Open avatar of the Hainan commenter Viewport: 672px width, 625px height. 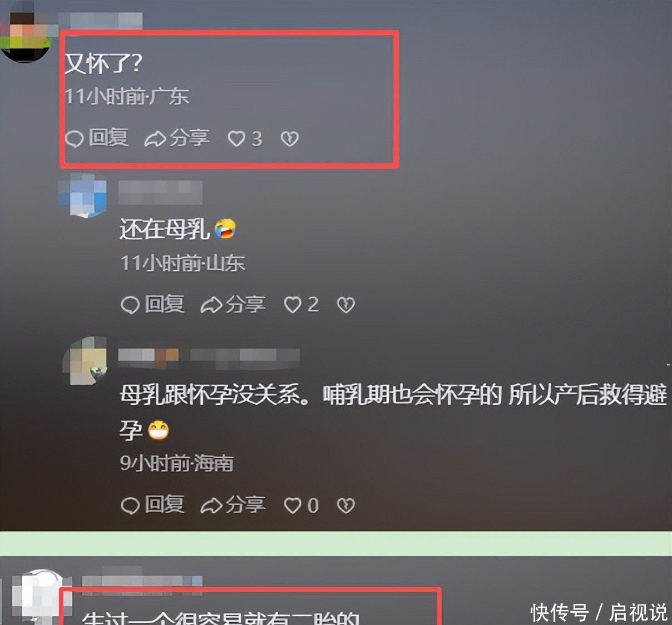click(85, 360)
